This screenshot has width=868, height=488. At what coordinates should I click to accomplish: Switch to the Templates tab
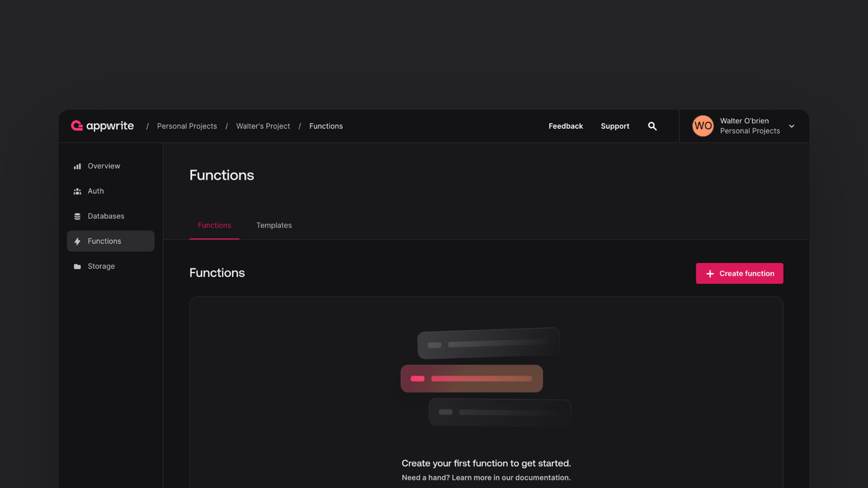(274, 225)
